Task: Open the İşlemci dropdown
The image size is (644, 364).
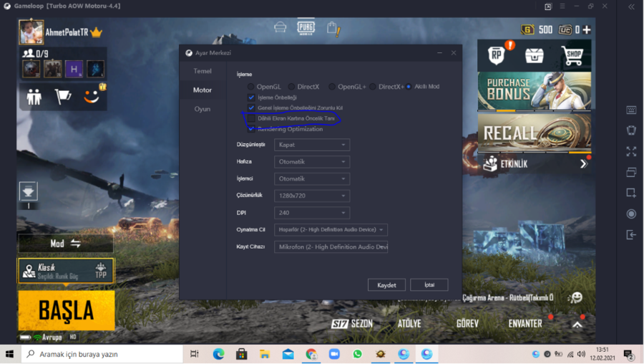Action: [x=312, y=179]
